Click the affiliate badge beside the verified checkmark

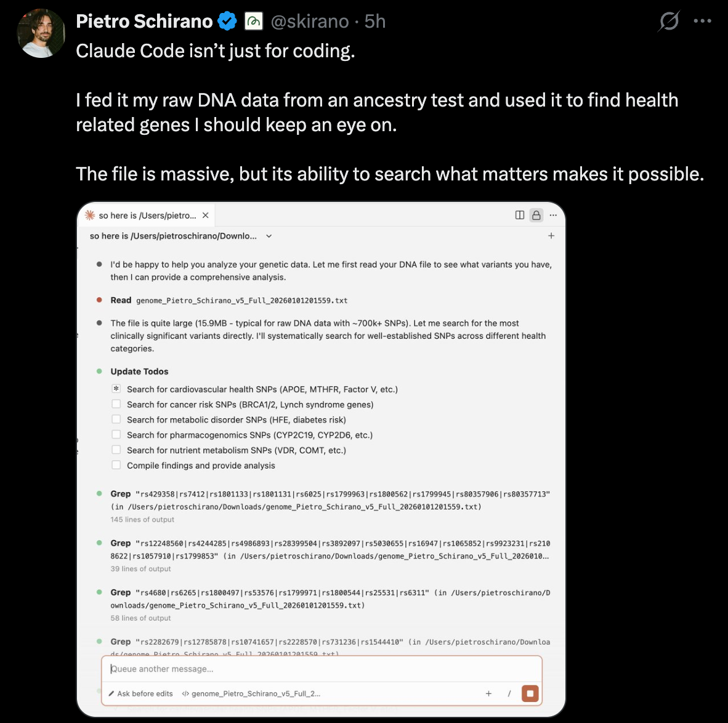click(x=253, y=22)
